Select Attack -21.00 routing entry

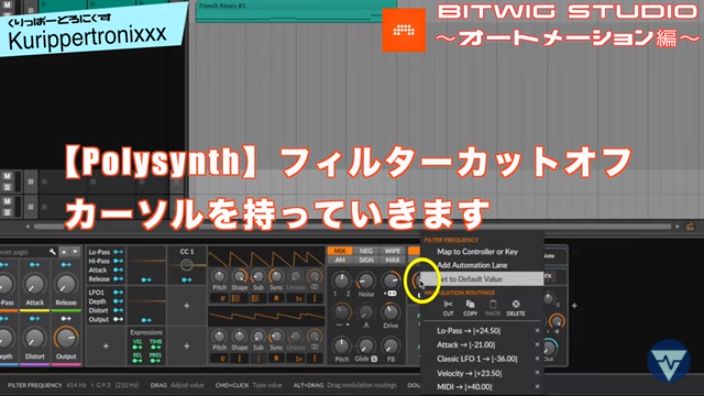click(x=466, y=345)
